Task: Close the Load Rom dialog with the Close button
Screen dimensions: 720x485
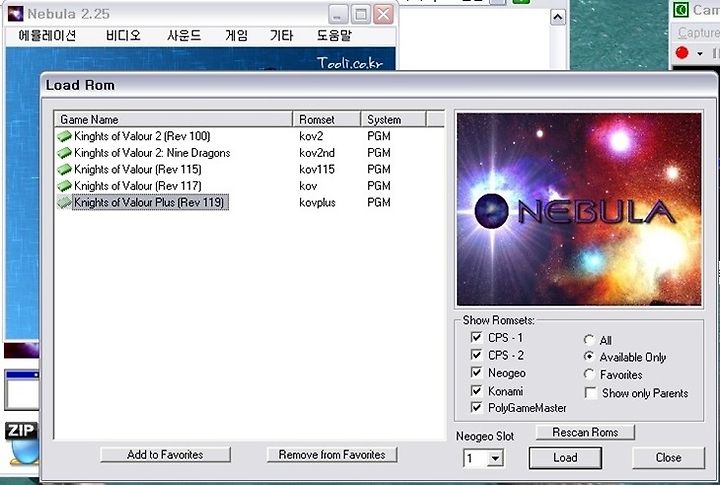Action: (669, 458)
